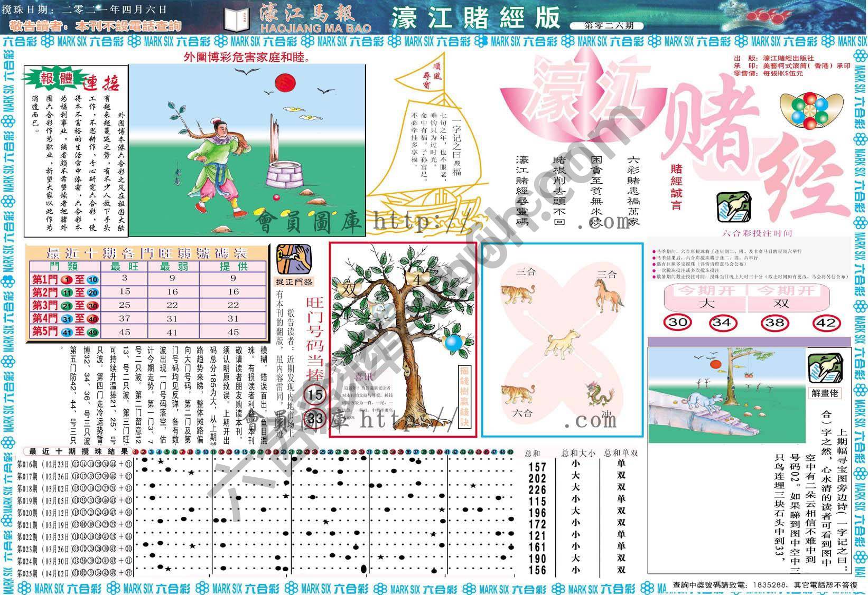Click the 最旺 column header
Viewport: 868px width, 595px height.
[124, 266]
